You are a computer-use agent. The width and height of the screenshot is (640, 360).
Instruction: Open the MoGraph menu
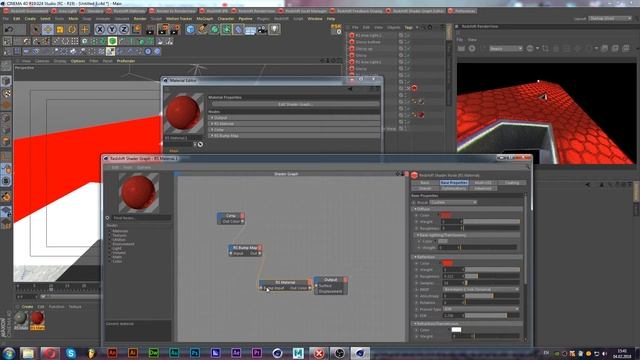[205, 19]
